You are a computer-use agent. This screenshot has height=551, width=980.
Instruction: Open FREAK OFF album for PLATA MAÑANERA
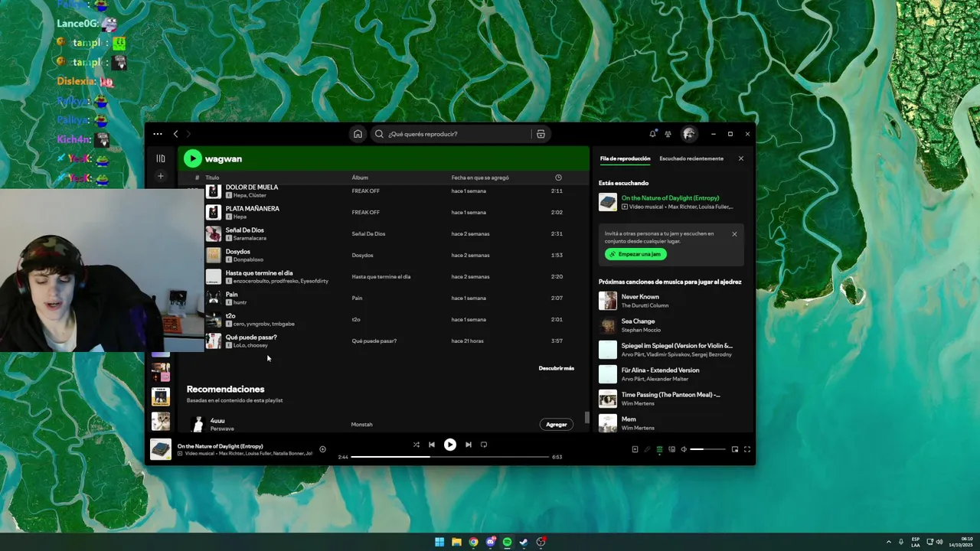(x=365, y=212)
